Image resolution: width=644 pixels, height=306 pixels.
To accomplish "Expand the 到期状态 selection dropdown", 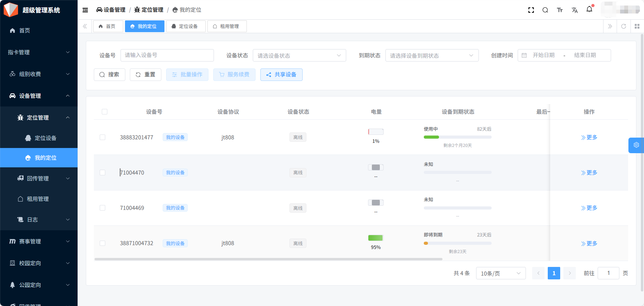I will pyautogui.click(x=431, y=56).
